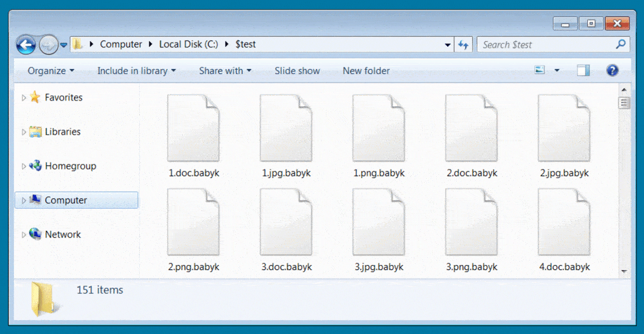Select the 1.doc.babyk file icon
The image size is (644, 334).
pos(193,128)
